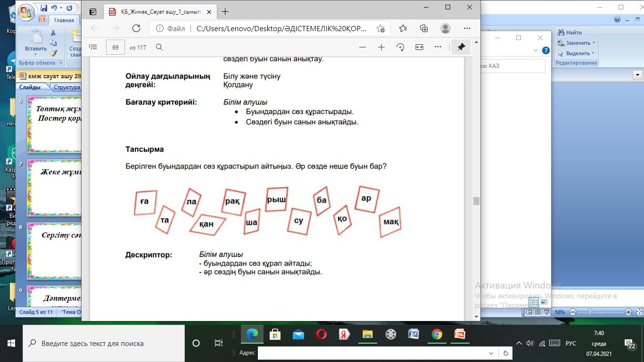Search within the PDF document
Image resolution: width=644 pixels, height=362 pixels.
pyautogui.click(x=159, y=47)
